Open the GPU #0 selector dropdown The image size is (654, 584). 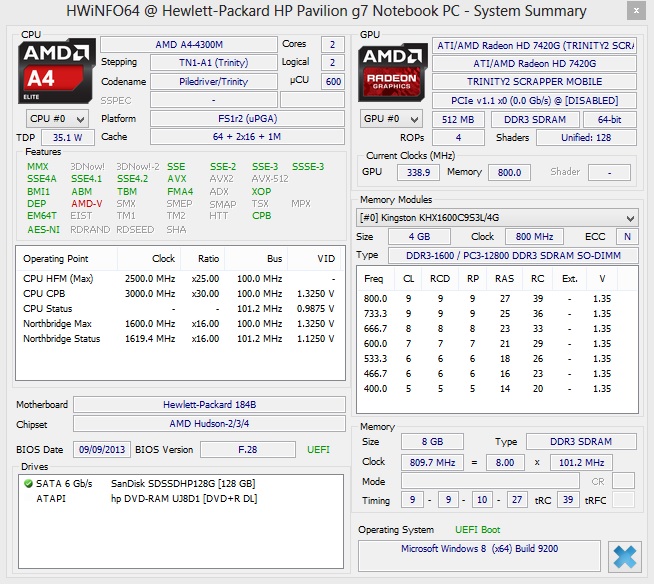(x=391, y=119)
